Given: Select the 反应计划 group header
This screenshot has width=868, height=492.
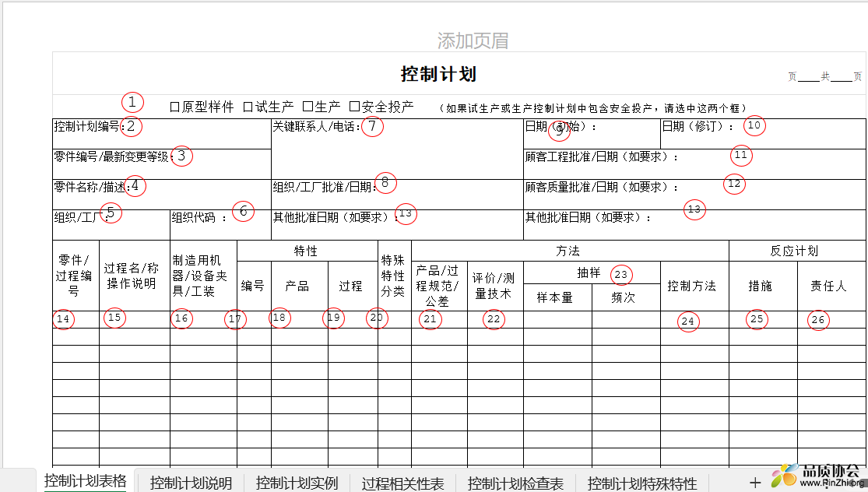Looking at the screenshot, I should click(798, 251).
